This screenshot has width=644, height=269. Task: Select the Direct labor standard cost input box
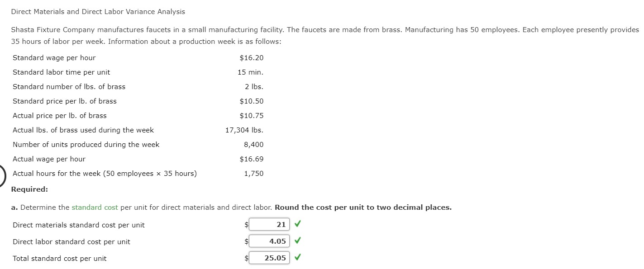tap(269, 241)
